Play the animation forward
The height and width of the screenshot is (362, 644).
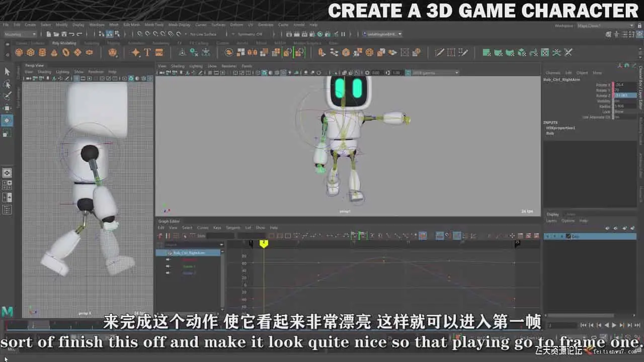(x=614, y=325)
